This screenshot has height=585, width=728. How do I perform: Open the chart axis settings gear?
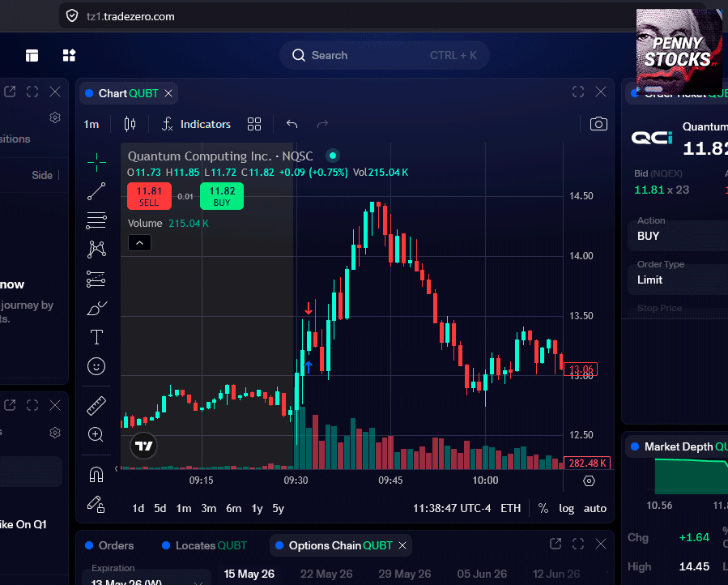click(x=589, y=481)
